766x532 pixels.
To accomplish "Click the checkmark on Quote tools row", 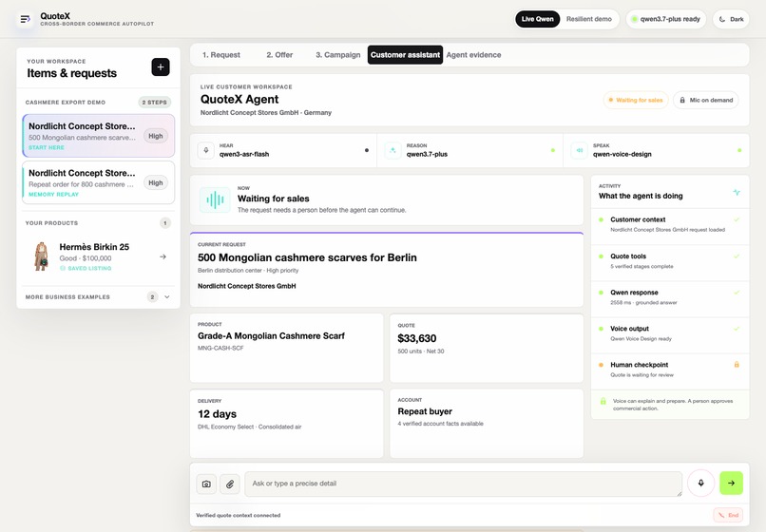I will 737,256.
